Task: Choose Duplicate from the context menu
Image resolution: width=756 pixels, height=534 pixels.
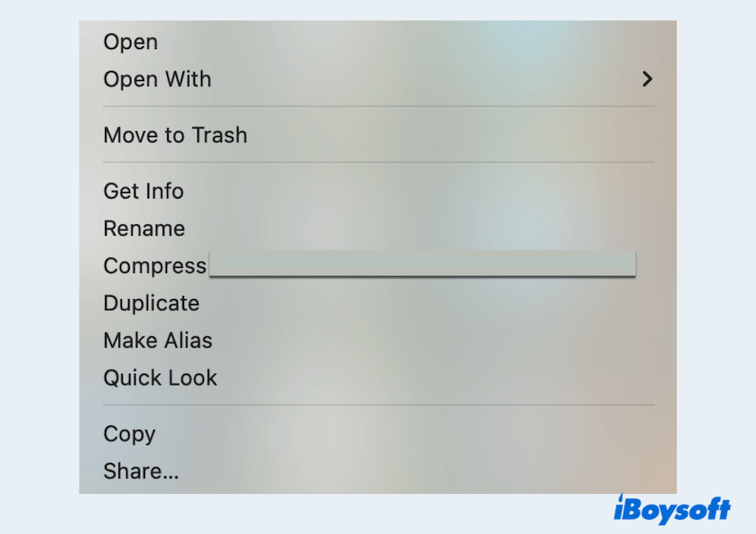Action: click(151, 303)
